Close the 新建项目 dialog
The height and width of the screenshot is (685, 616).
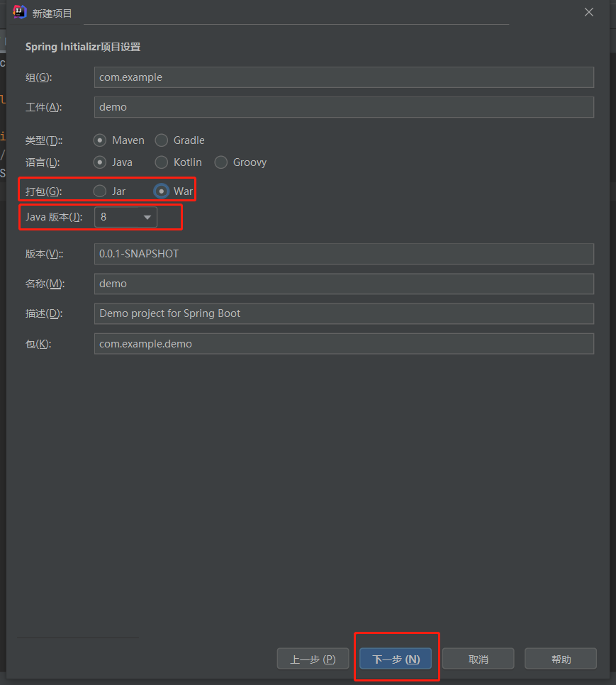tap(589, 12)
